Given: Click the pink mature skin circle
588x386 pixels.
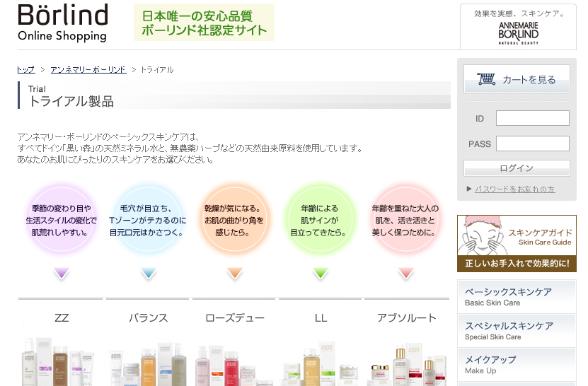Looking at the screenshot, I should 405,221.
